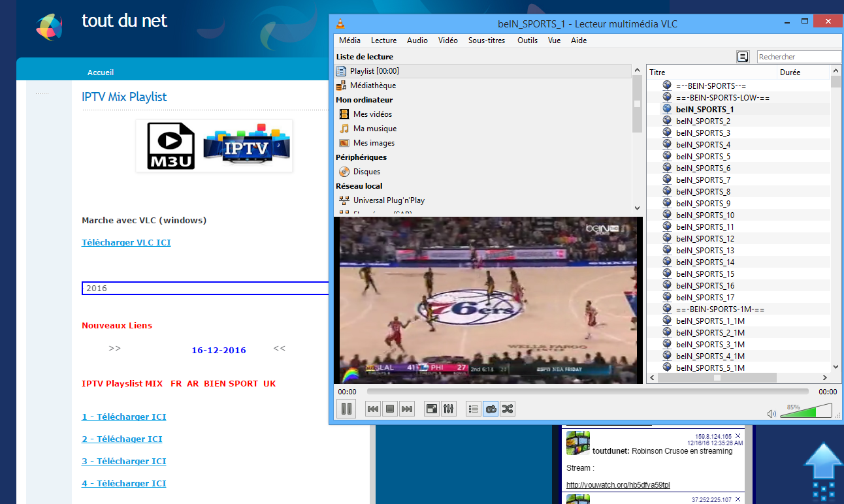Dismiss toutdunet chat message X
This screenshot has width=844, height=504.
pyautogui.click(x=738, y=435)
